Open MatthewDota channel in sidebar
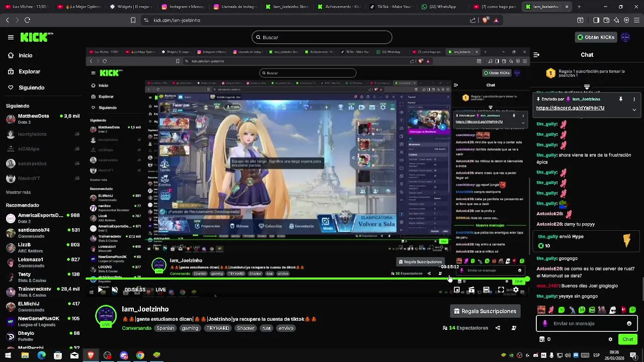Image resolution: width=644 pixels, height=362 pixels. point(43,119)
